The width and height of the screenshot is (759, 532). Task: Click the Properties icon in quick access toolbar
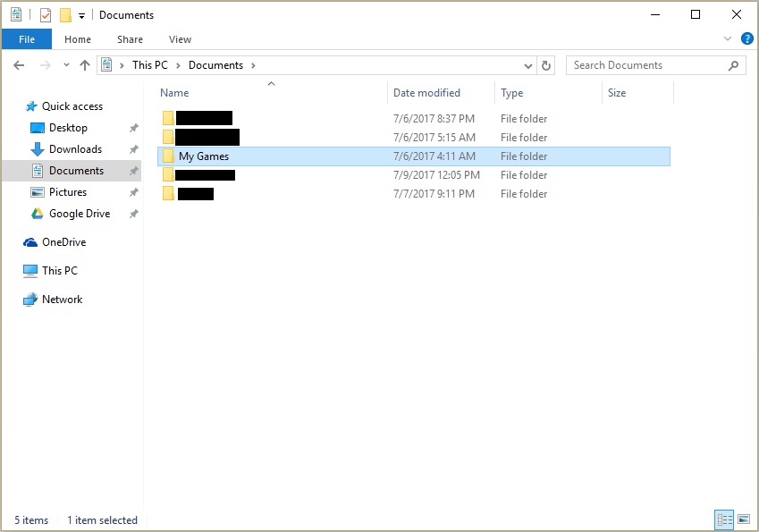45,15
